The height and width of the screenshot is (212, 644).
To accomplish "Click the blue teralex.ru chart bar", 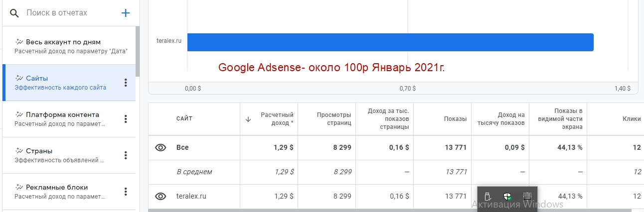I will click(x=390, y=42).
